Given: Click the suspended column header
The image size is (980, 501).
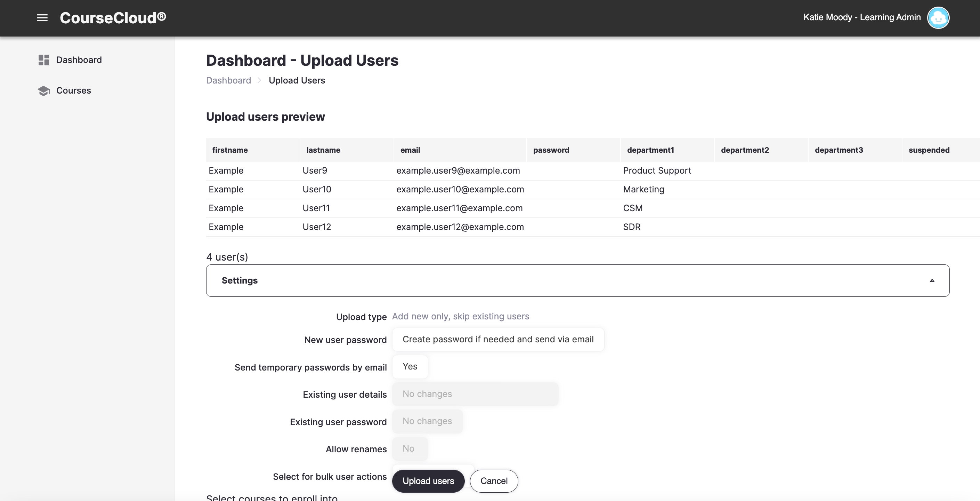Looking at the screenshot, I should (929, 150).
